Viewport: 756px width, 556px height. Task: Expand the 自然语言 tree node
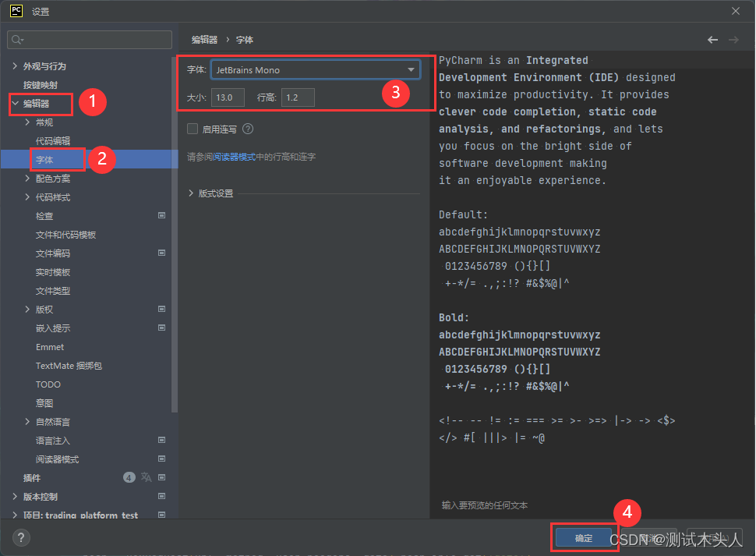[x=27, y=422]
